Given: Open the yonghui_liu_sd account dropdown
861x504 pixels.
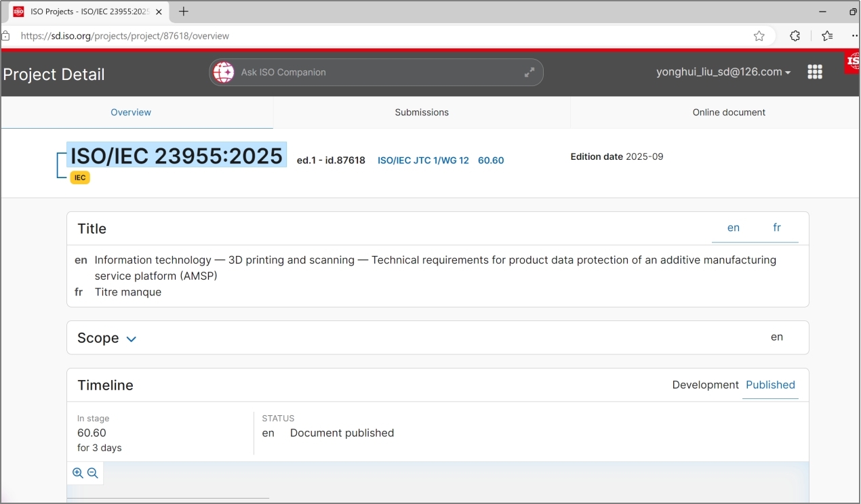Looking at the screenshot, I should pos(723,72).
